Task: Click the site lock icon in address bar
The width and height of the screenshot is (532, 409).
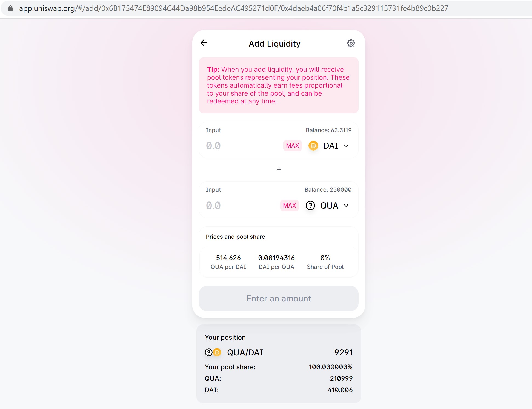Action: [10, 8]
